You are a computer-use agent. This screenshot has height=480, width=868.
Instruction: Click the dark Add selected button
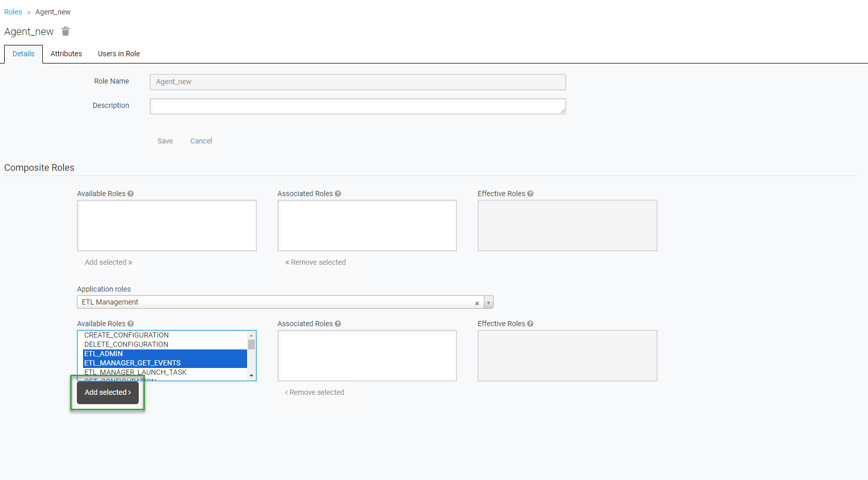pyautogui.click(x=108, y=392)
